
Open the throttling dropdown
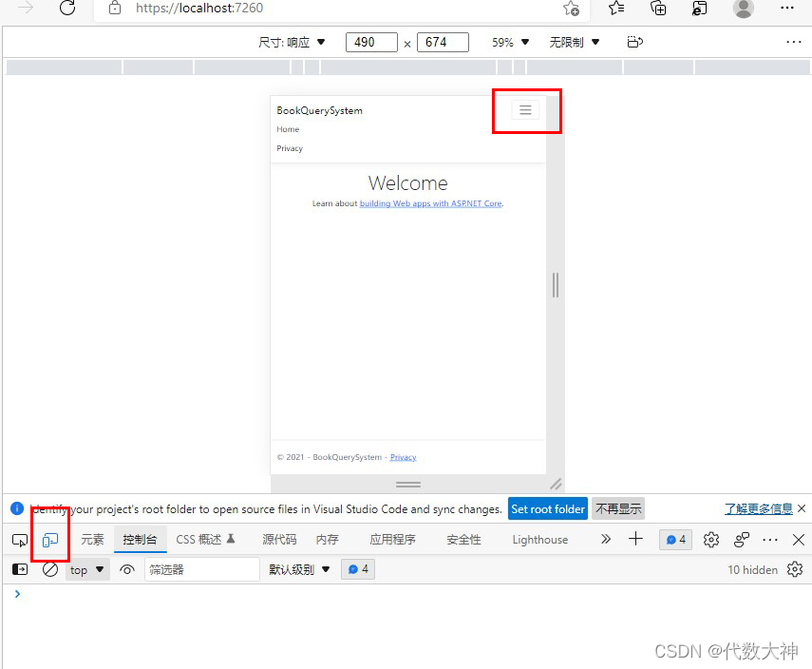(x=574, y=42)
